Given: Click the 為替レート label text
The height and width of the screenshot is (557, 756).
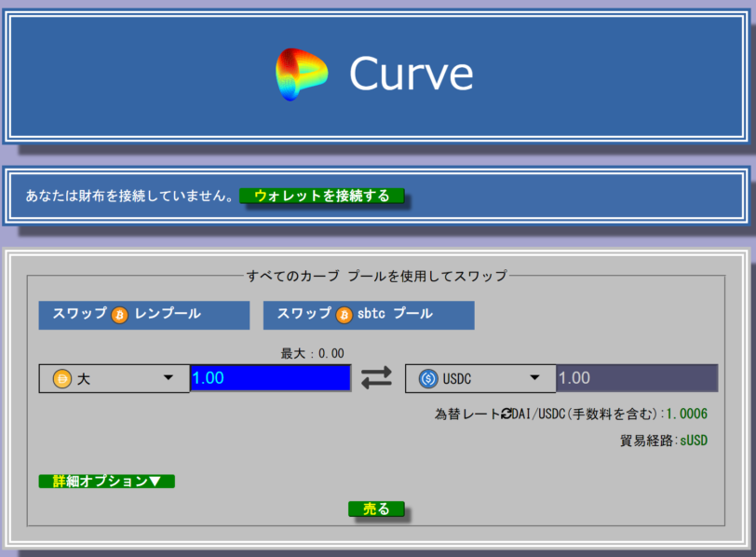Looking at the screenshot, I should (467, 414).
